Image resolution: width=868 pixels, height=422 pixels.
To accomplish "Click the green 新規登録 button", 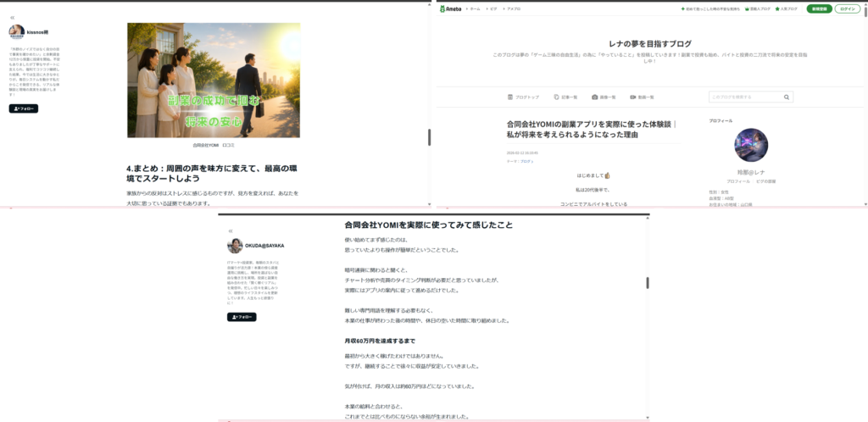I will (x=819, y=8).
